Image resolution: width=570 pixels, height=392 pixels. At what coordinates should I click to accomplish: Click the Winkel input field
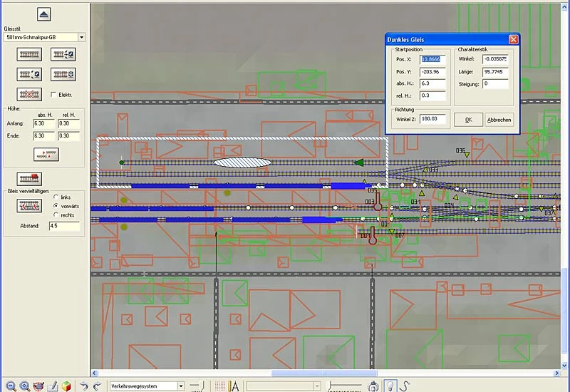[x=495, y=59]
